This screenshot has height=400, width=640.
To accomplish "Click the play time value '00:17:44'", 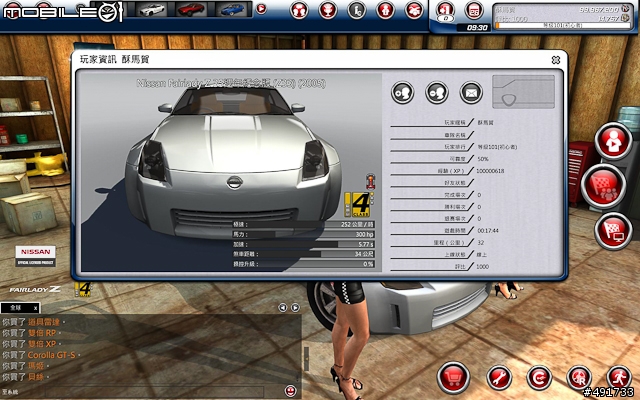I will coord(488,231).
